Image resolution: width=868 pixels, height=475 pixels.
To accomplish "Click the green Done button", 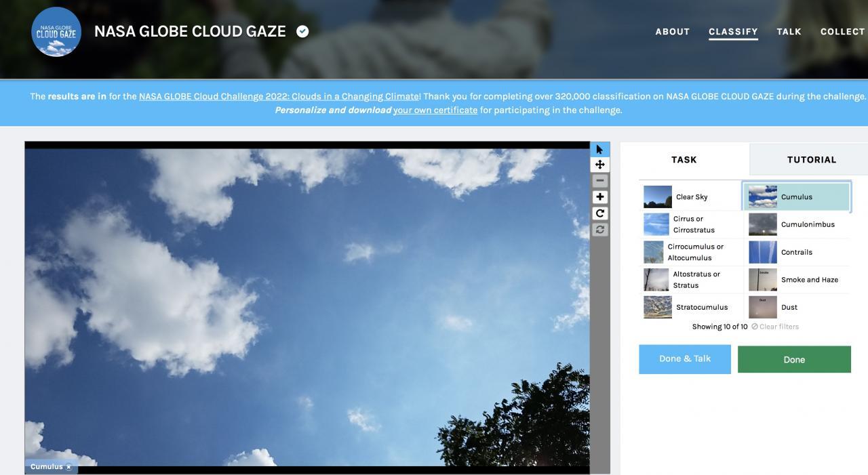I will point(794,360).
